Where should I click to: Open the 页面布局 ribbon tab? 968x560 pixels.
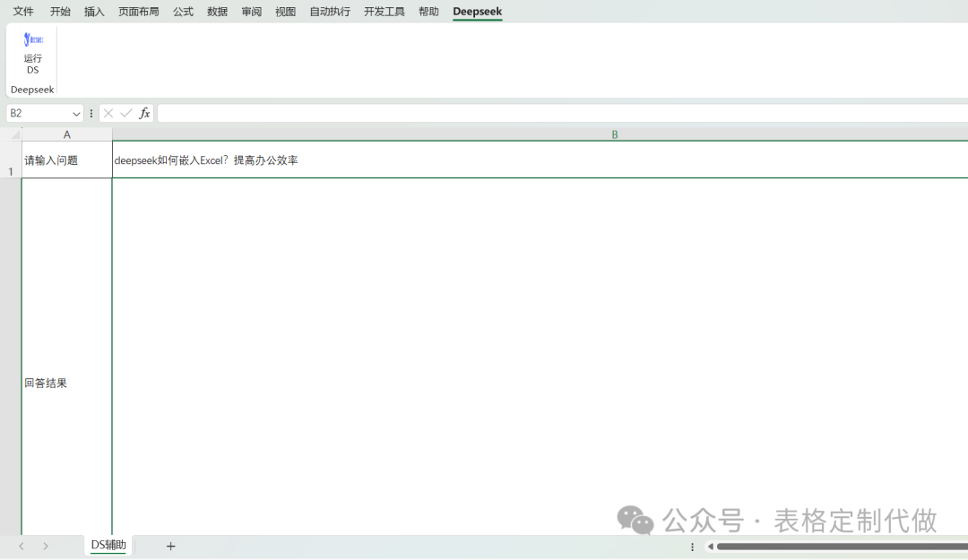(x=138, y=11)
